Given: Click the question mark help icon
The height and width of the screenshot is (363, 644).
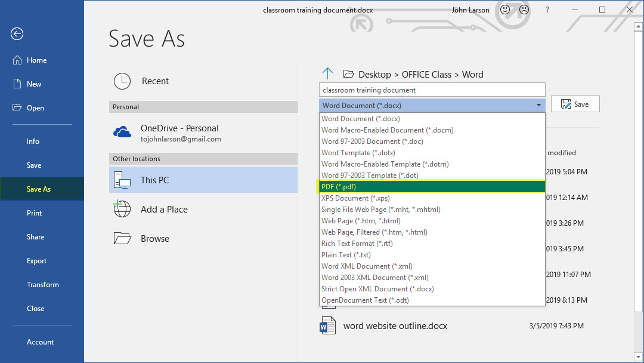Looking at the screenshot, I should click(x=547, y=10).
